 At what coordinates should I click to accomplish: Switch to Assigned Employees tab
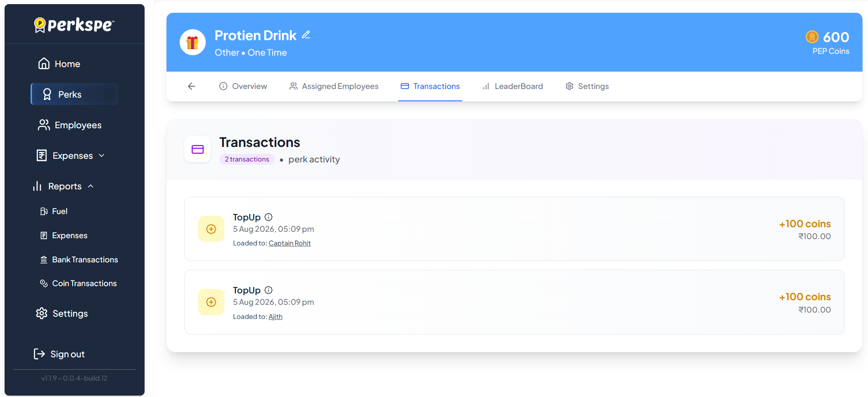[334, 86]
